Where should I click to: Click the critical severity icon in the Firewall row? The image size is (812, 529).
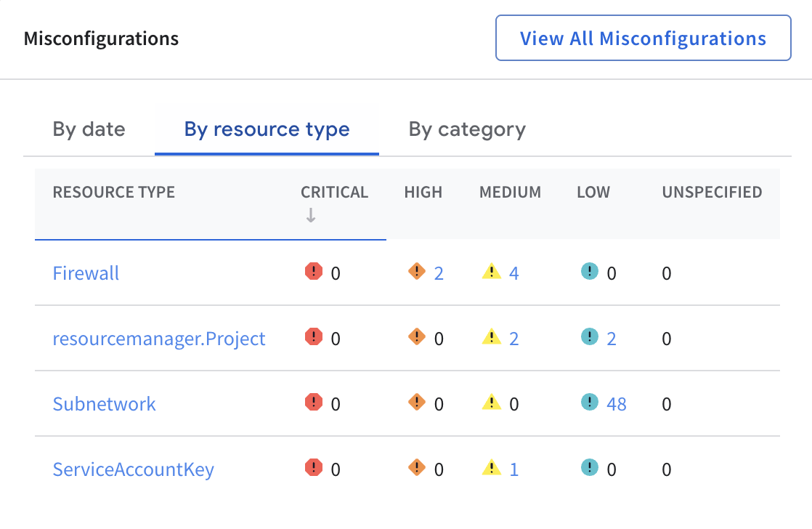click(x=313, y=272)
